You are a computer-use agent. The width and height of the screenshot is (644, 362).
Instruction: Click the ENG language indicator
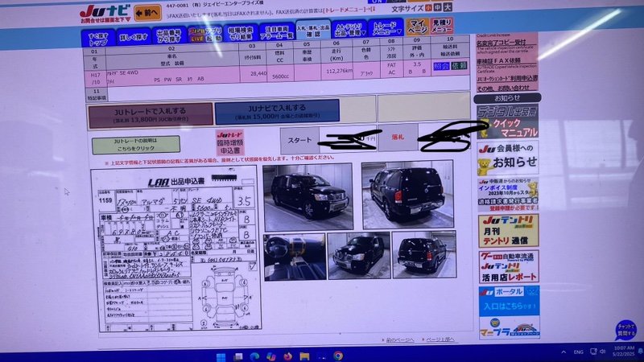pyautogui.click(x=578, y=352)
